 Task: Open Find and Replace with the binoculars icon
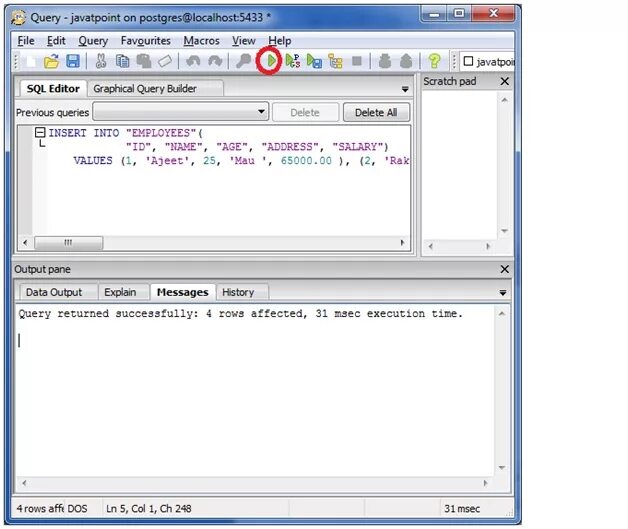(x=243, y=61)
